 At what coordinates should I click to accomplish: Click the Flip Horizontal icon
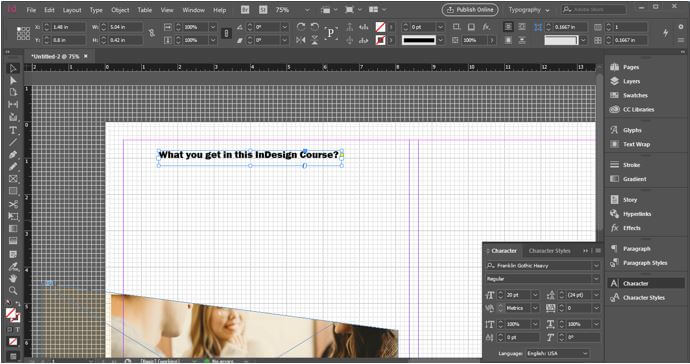[301, 40]
